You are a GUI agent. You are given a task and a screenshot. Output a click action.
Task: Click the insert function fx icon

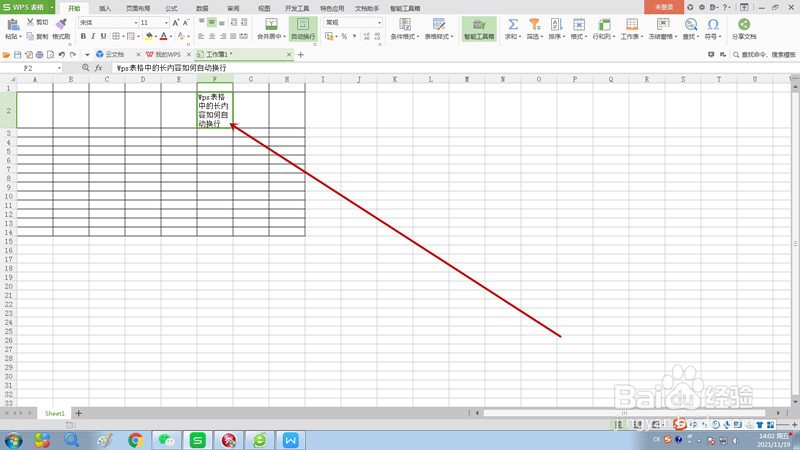click(x=98, y=68)
